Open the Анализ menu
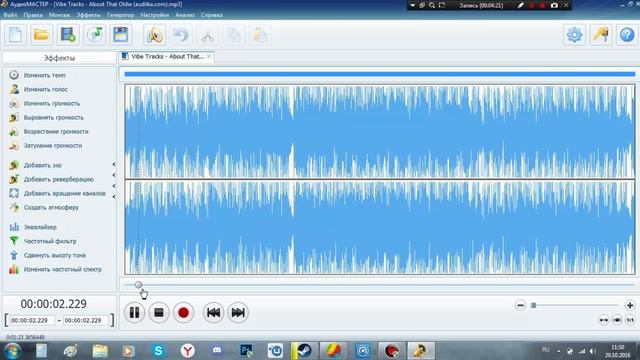The image size is (640, 360). point(185,15)
